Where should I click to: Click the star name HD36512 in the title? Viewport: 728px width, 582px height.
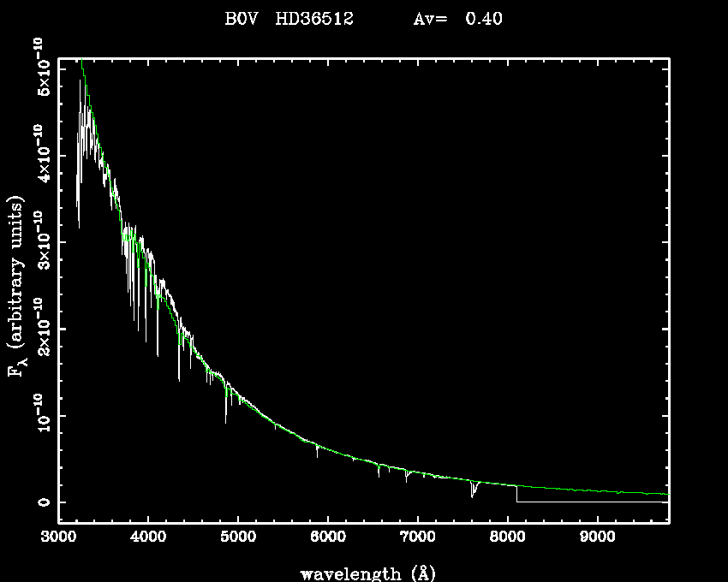(314, 18)
